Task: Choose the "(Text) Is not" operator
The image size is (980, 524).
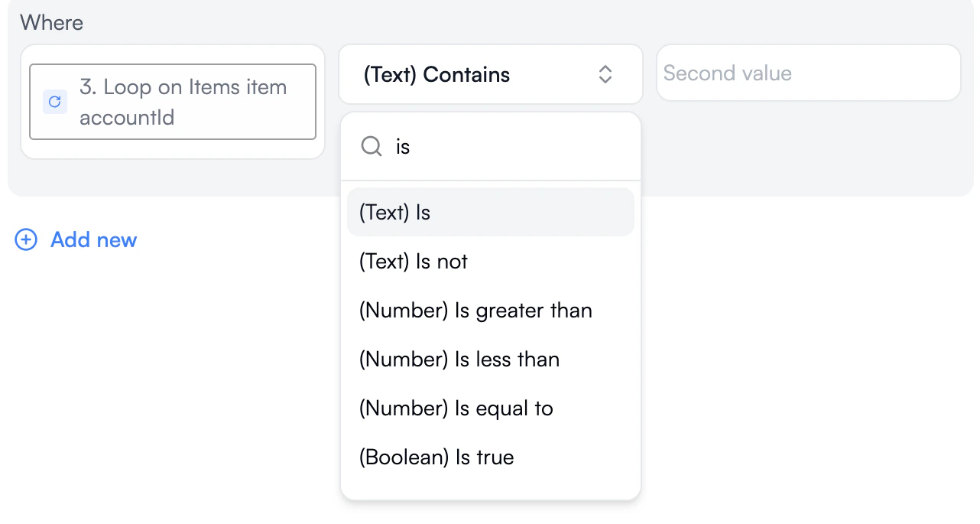Action: pyautogui.click(x=414, y=262)
